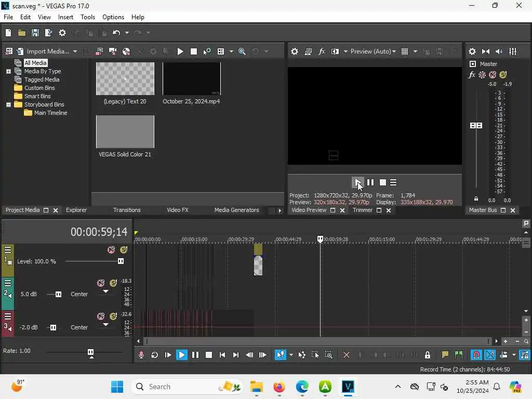Open the Options menu

pos(113,17)
